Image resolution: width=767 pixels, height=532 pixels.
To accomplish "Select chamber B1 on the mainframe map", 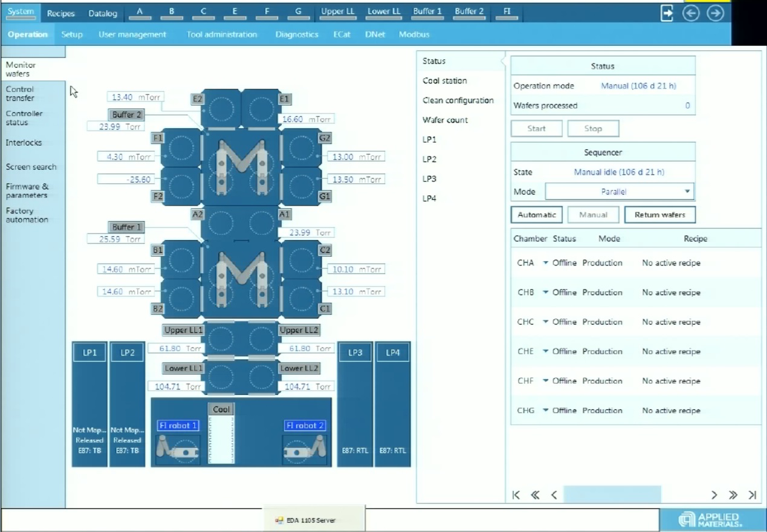I will [x=181, y=259].
